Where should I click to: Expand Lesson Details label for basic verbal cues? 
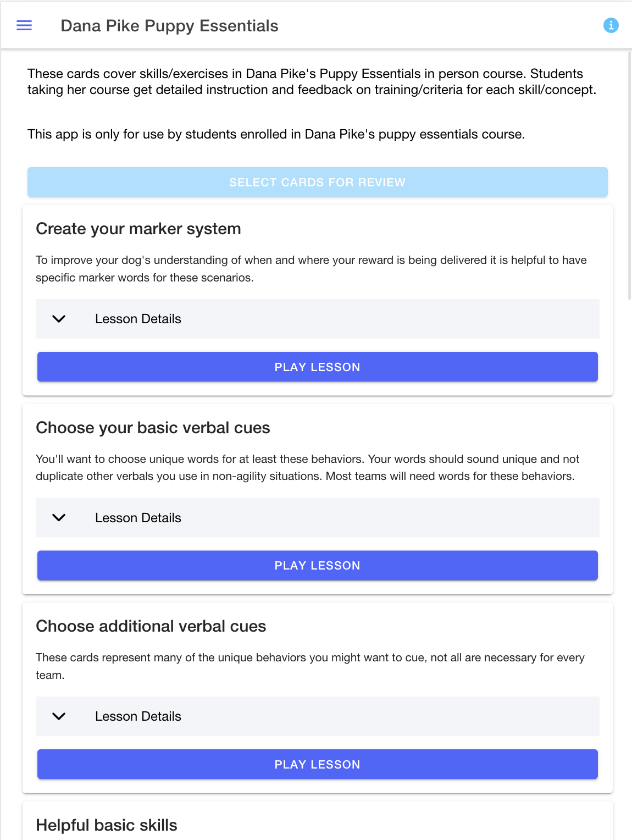coord(138,518)
